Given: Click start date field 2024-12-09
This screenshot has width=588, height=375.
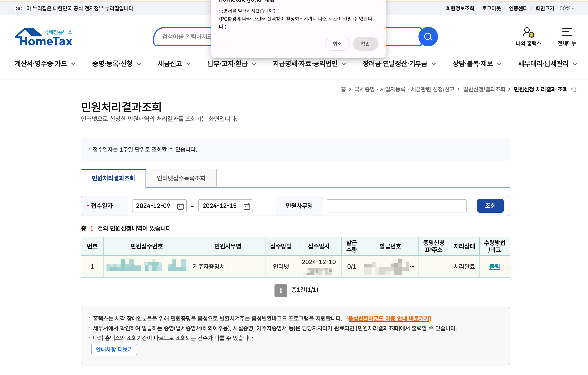Looking at the screenshot, I should (x=159, y=206).
